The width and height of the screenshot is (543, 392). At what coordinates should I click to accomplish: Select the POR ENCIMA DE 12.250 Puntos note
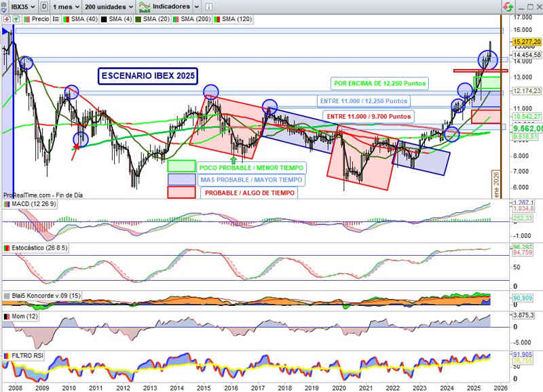pos(379,83)
